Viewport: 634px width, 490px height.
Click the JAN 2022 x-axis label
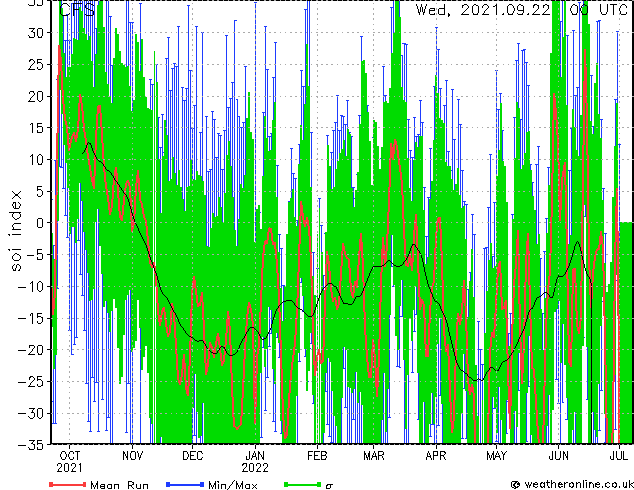point(255,462)
